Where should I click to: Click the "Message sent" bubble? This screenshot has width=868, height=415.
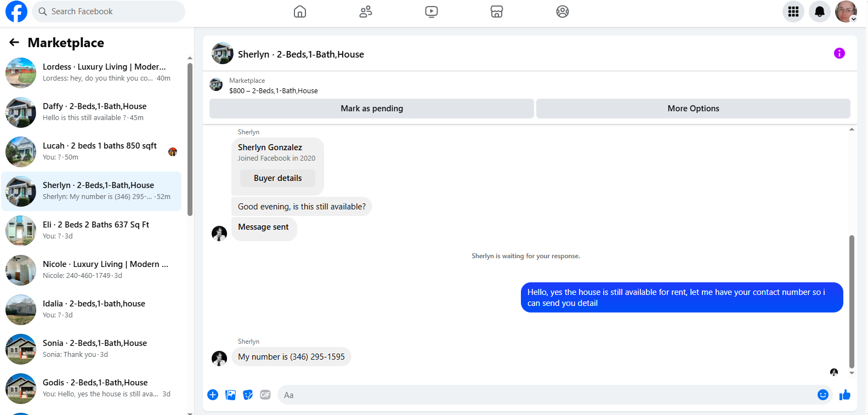click(x=264, y=229)
